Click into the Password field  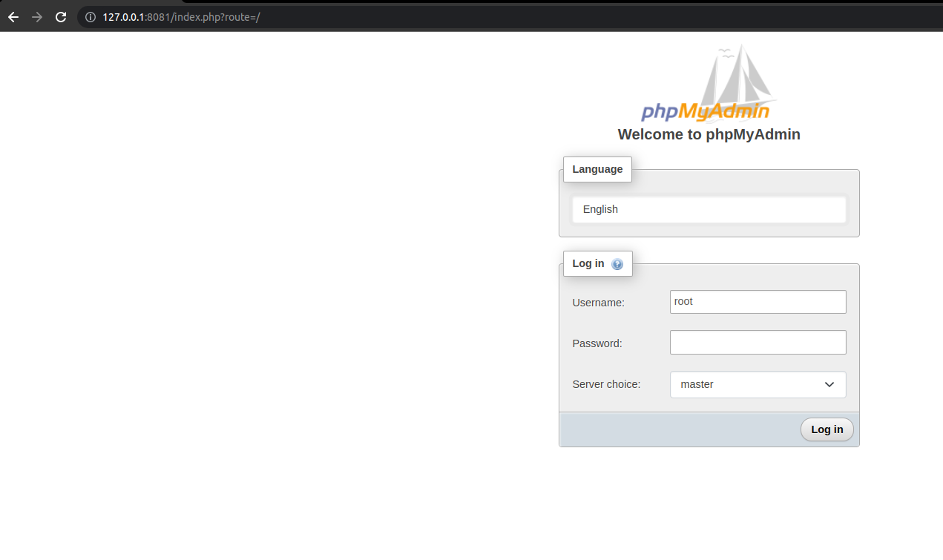pos(758,342)
